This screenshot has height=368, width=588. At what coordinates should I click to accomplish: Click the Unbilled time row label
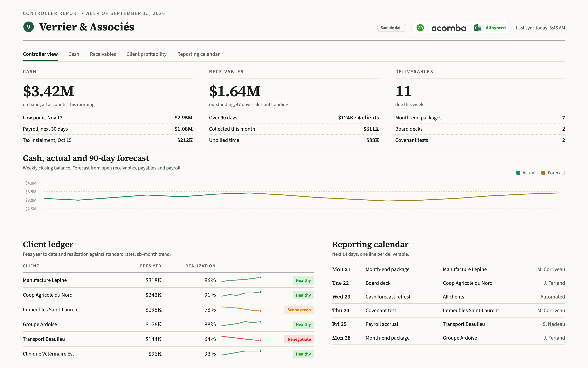point(224,140)
